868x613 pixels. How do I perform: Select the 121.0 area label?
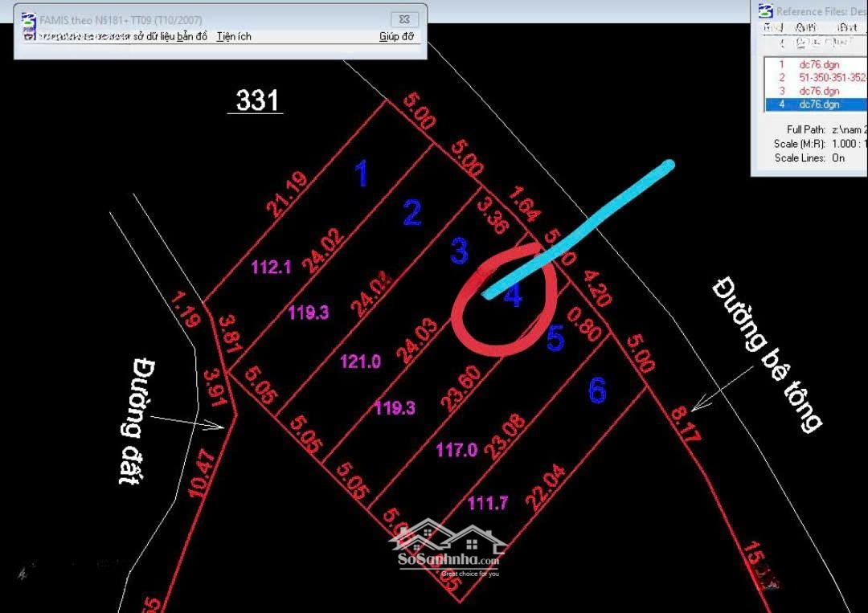point(359,362)
